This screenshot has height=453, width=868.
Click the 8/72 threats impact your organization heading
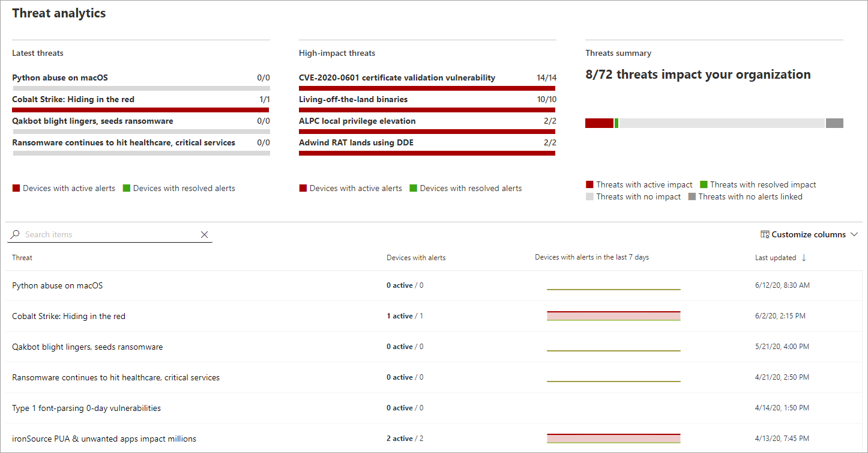click(x=698, y=74)
